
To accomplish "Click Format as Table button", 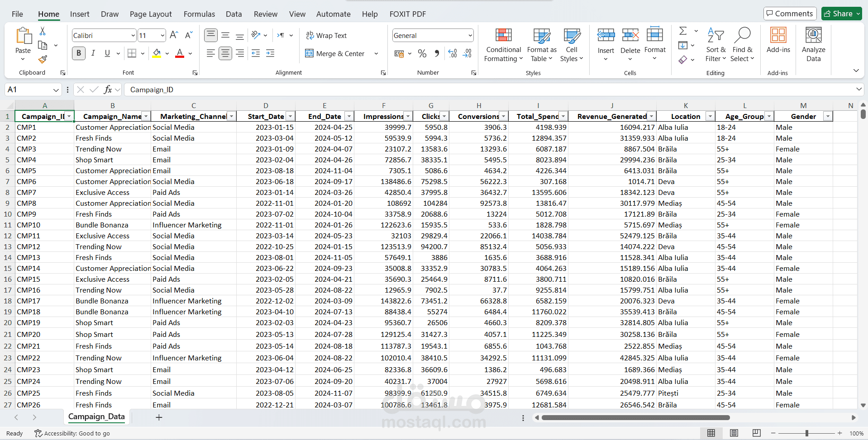I will 542,44.
